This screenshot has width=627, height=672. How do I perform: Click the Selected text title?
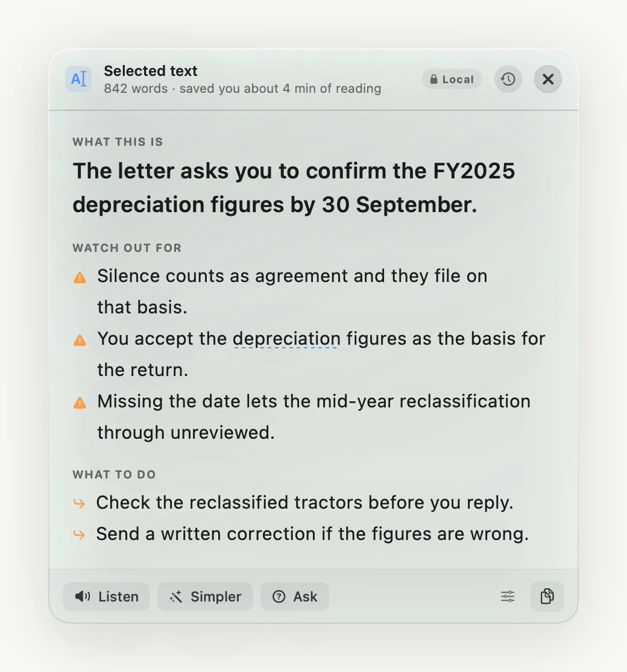(151, 71)
